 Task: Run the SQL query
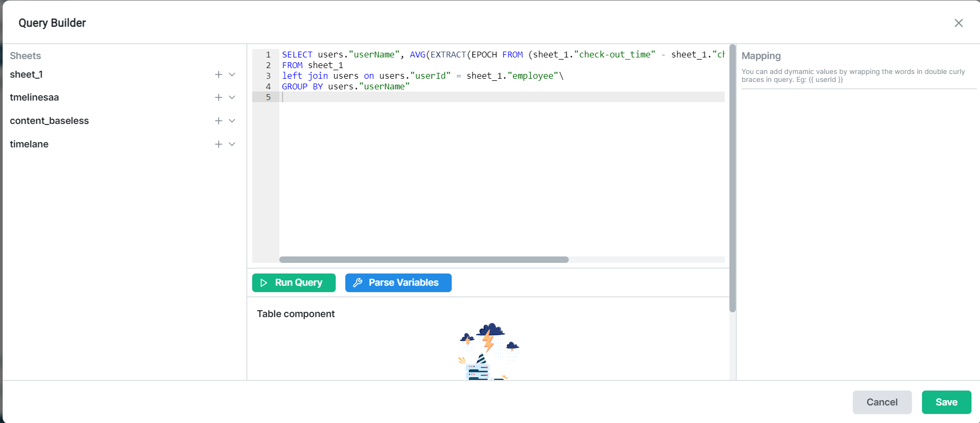point(294,283)
